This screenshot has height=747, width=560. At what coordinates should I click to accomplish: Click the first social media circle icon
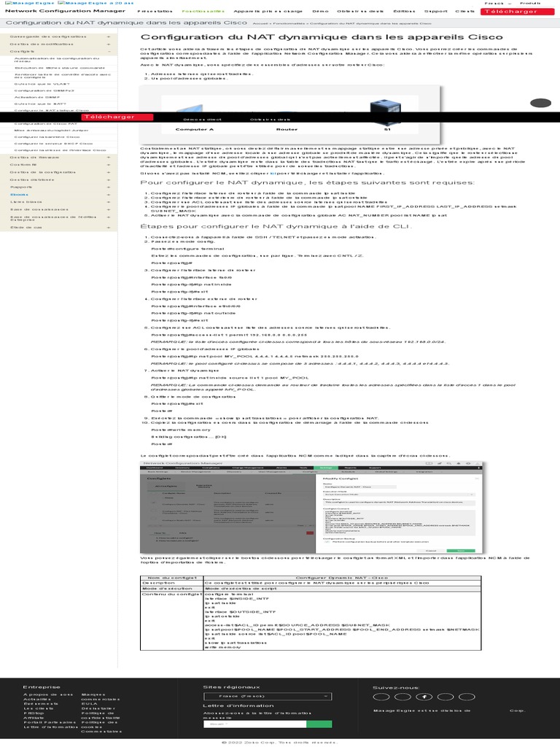(381, 697)
